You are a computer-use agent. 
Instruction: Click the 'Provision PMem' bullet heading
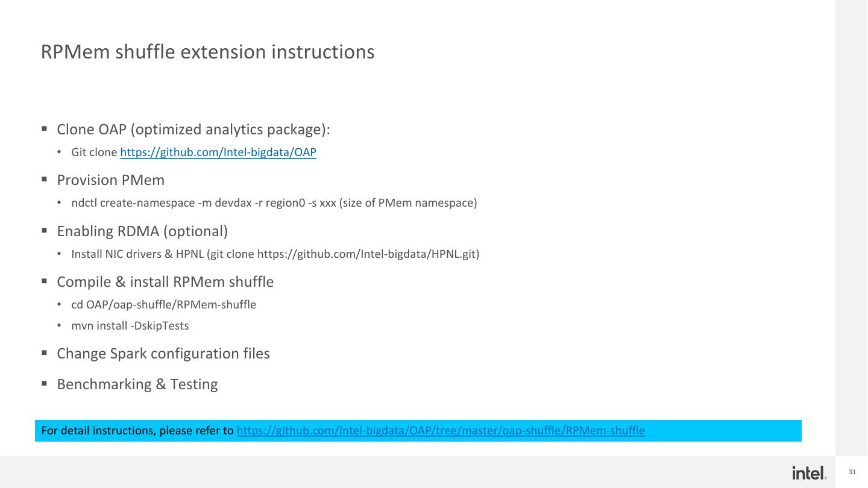(x=110, y=180)
